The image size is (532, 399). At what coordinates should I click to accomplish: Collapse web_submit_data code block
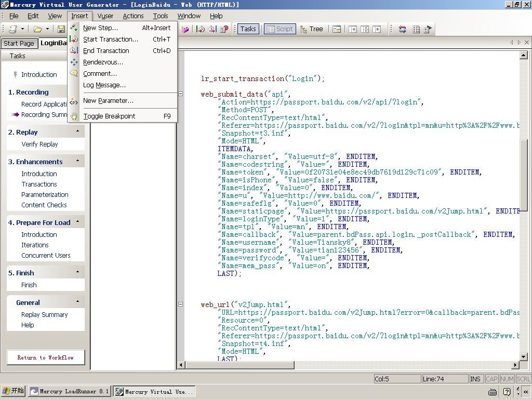pyautogui.click(x=181, y=94)
